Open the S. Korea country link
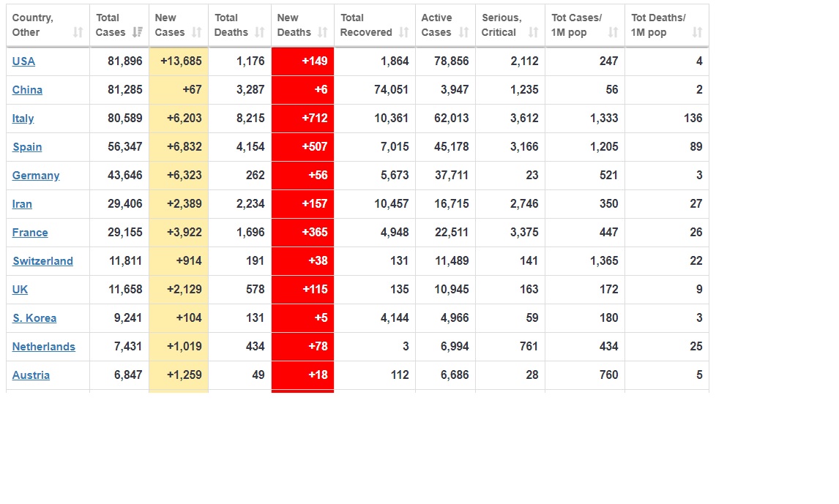 [34, 318]
